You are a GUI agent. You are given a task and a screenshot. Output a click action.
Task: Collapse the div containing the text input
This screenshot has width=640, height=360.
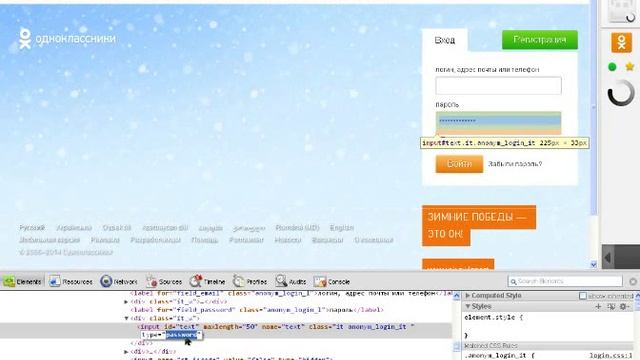126,318
